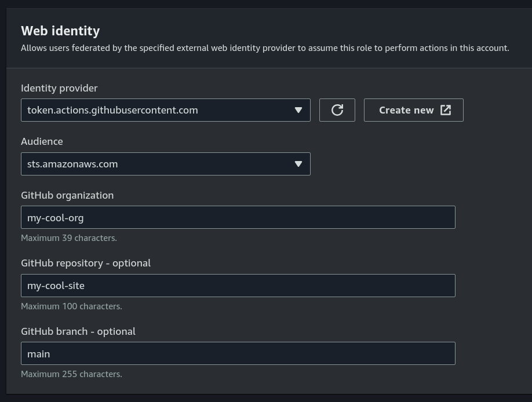Image resolution: width=532 pixels, height=402 pixels.
Task: Select the GitHub branch text field
Action: [238, 353]
